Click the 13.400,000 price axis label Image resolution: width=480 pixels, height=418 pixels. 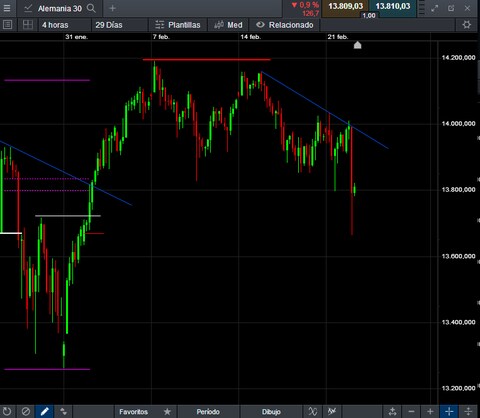pos(458,322)
